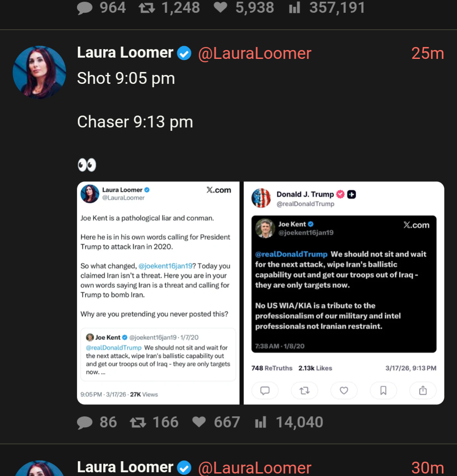Click the heart icon beside 667

tap(199, 422)
